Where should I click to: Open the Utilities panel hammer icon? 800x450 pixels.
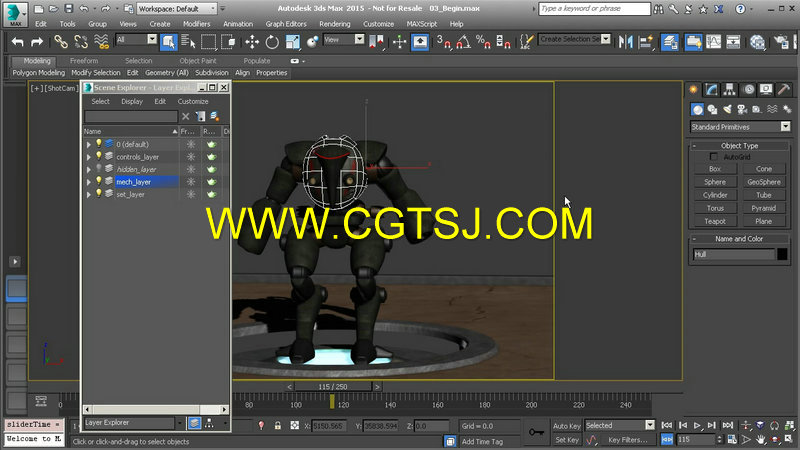[x=784, y=90]
